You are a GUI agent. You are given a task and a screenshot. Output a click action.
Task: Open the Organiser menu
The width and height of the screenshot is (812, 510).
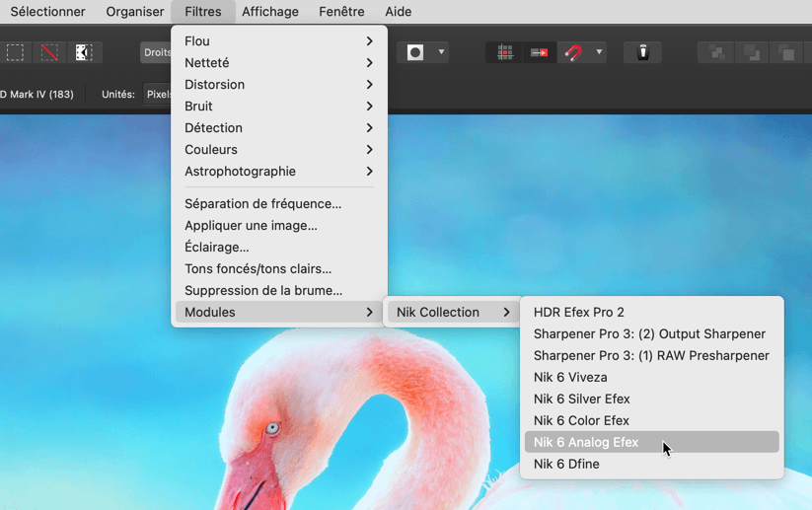134,12
